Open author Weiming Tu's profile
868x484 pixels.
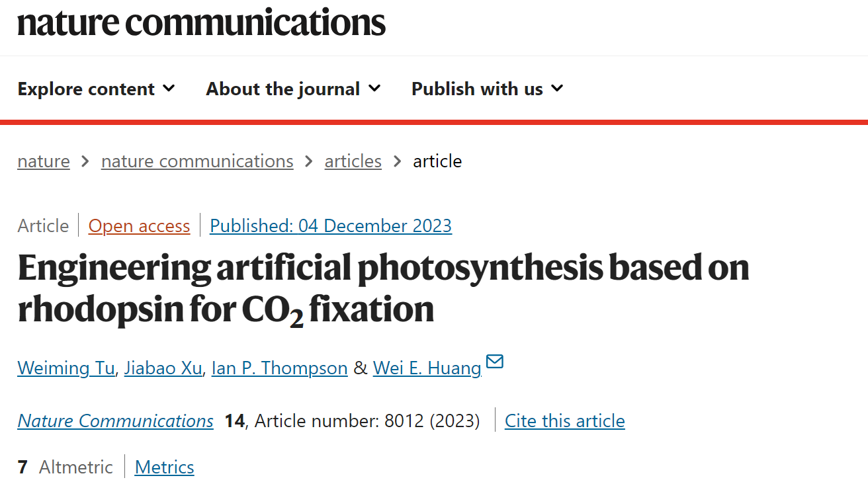click(x=66, y=368)
